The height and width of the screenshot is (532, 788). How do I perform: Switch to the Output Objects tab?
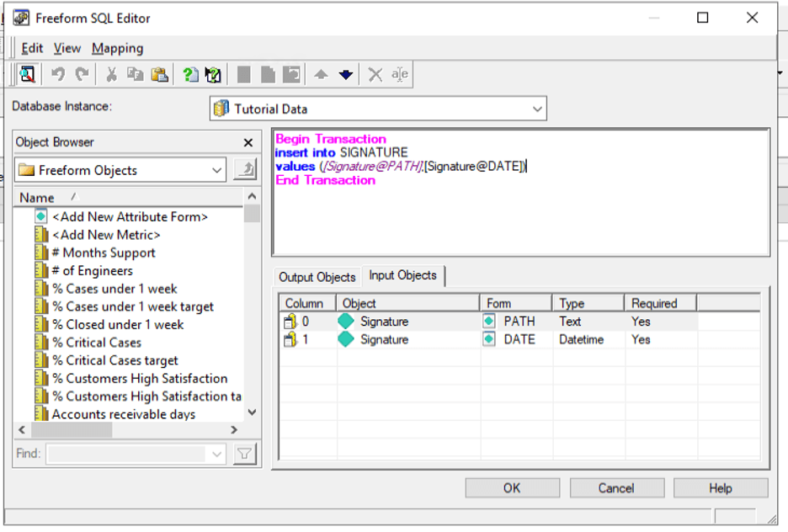[317, 277]
